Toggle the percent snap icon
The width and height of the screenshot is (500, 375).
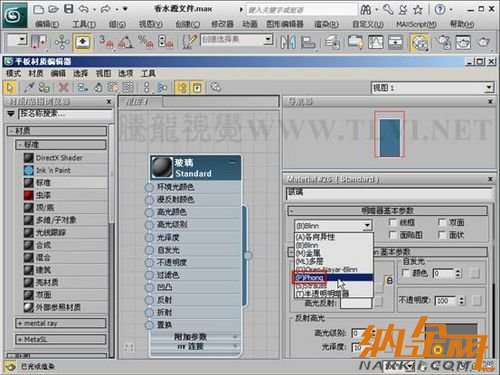click(146, 42)
